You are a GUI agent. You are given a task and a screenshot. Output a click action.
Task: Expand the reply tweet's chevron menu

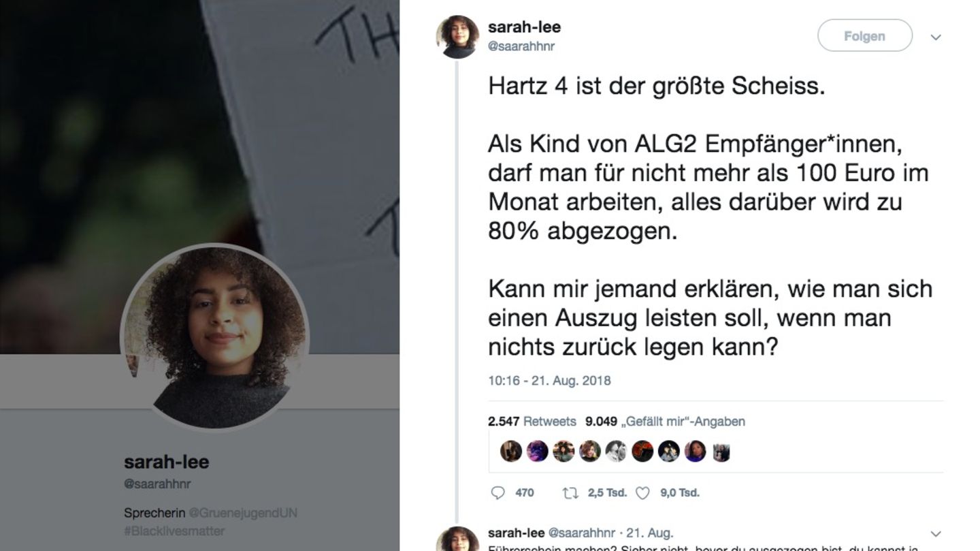(936, 534)
